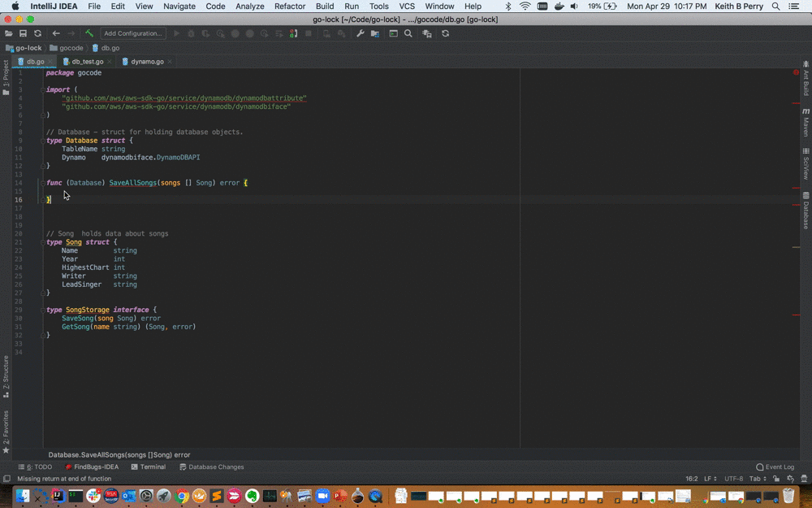Viewport: 812px width, 508px height.
Task: Click the Back navigation arrow
Action: pyautogui.click(x=56, y=34)
